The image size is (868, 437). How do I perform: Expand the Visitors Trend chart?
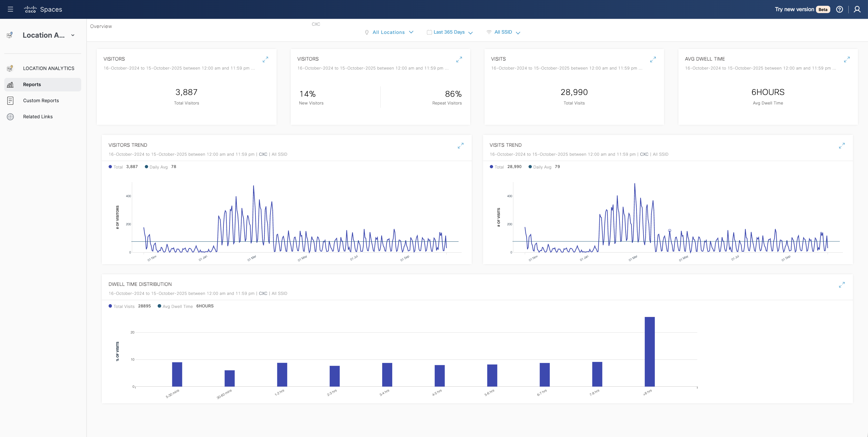tap(460, 146)
